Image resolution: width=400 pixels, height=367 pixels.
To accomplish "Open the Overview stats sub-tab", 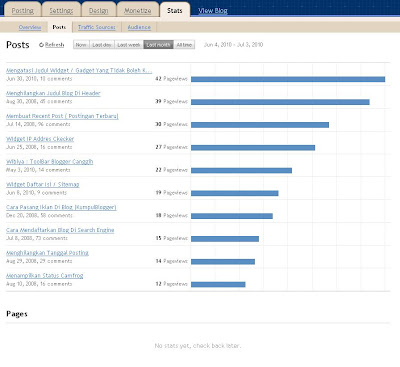I will (x=30, y=27).
